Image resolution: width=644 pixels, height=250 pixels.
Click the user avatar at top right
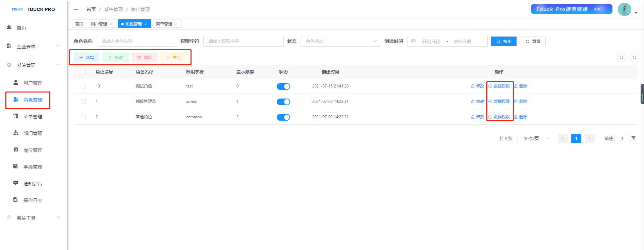point(624,9)
